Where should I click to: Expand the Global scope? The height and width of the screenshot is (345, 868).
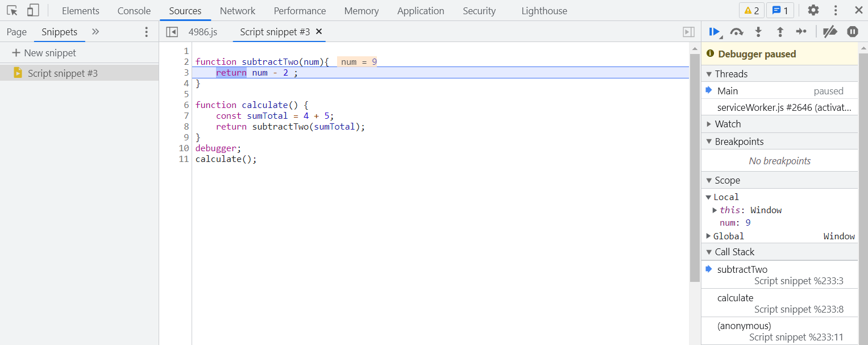pyautogui.click(x=709, y=236)
